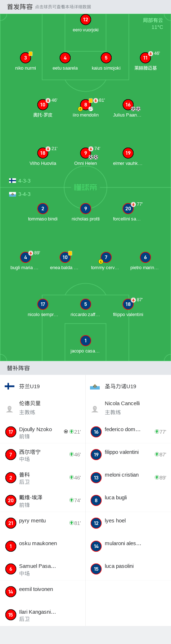Open Julius Paan's number 16 player icon
171x644 pixels.
tap(128, 105)
